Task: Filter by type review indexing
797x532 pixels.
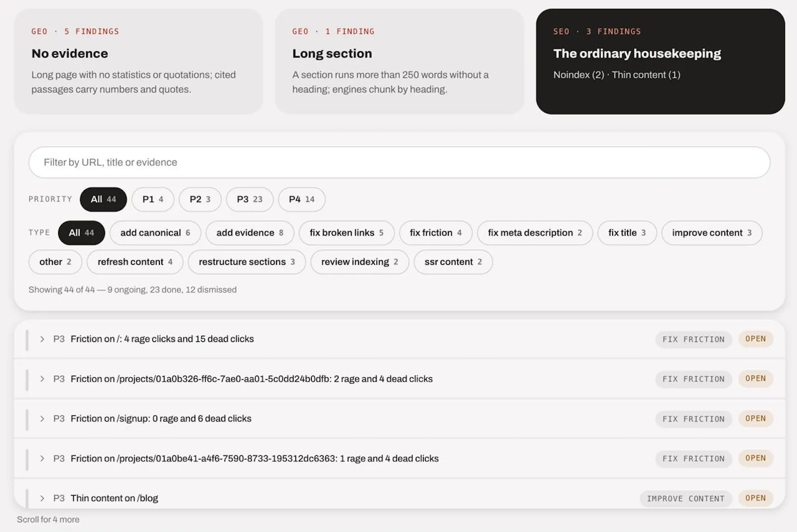Action: [x=360, y=262]
